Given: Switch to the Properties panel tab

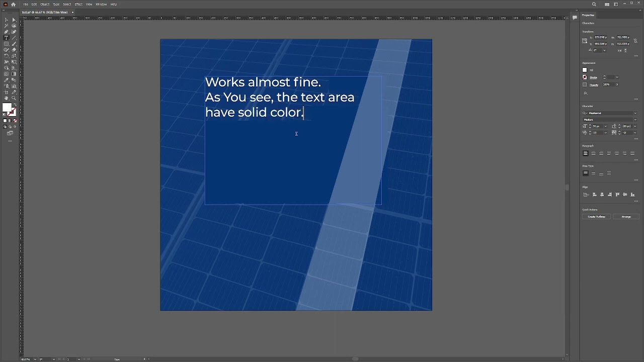Looking at the screenshot, I should pos(588,15).
